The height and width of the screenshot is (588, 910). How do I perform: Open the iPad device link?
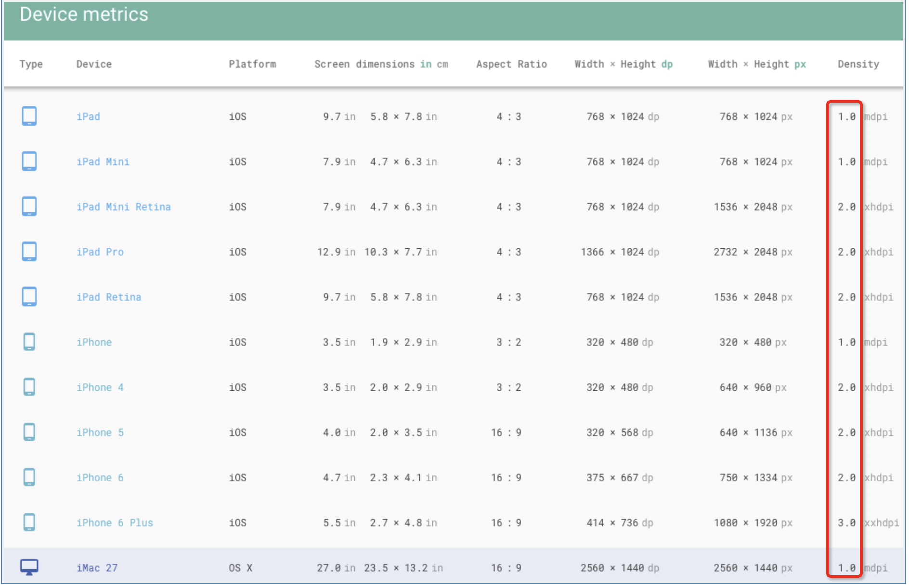click(x=88, y=116)
